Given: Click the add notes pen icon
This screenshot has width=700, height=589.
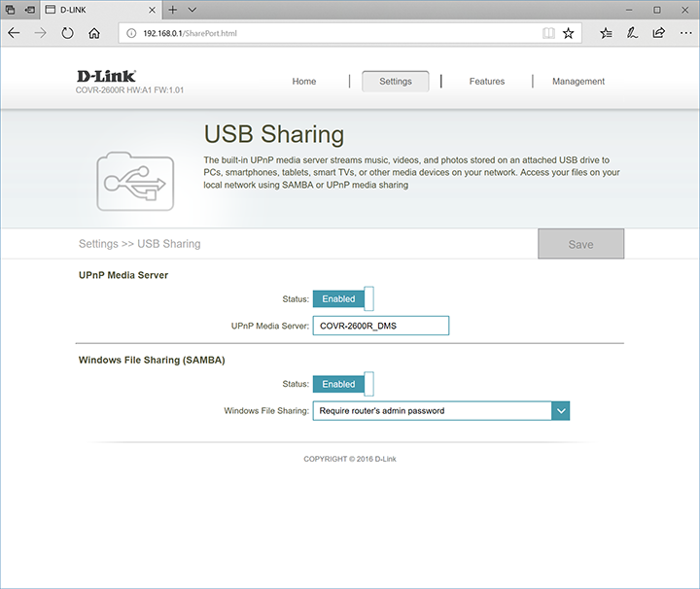Looking at the screenshot, I should (x=632, y=32).
